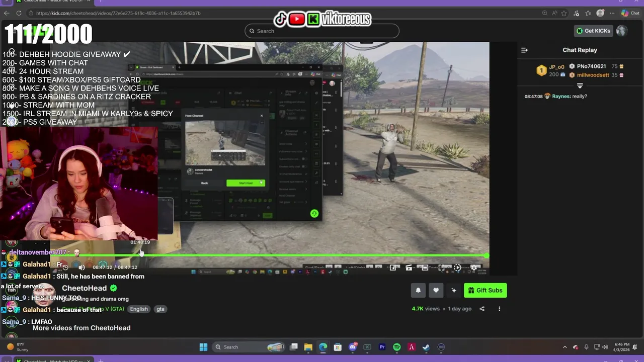Screen dimensions: 644x362
Task: Click the playback speed icon on player
Action: (457, 268)
